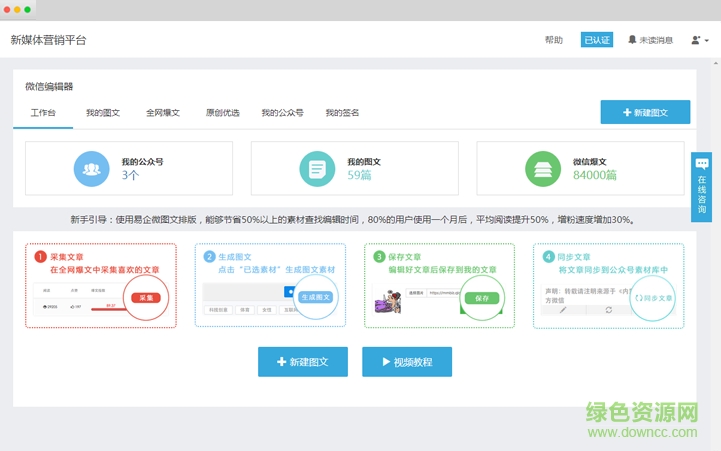Click the 我的图文 teal document icon

pyautogui.click(x=317, y=168)
